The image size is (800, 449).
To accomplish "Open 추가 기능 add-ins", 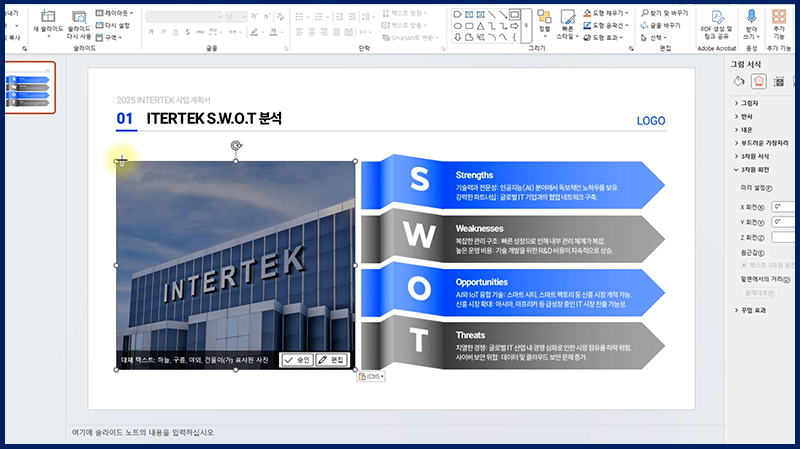I will [x=779, y=24].
